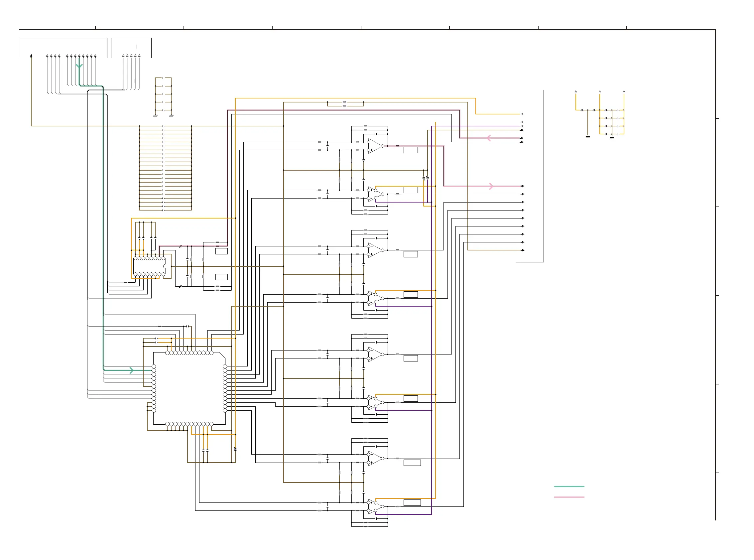Click ground symbol under the lone brown vertical wire
This screenshot has width=754, height=560.
point(588,137)
